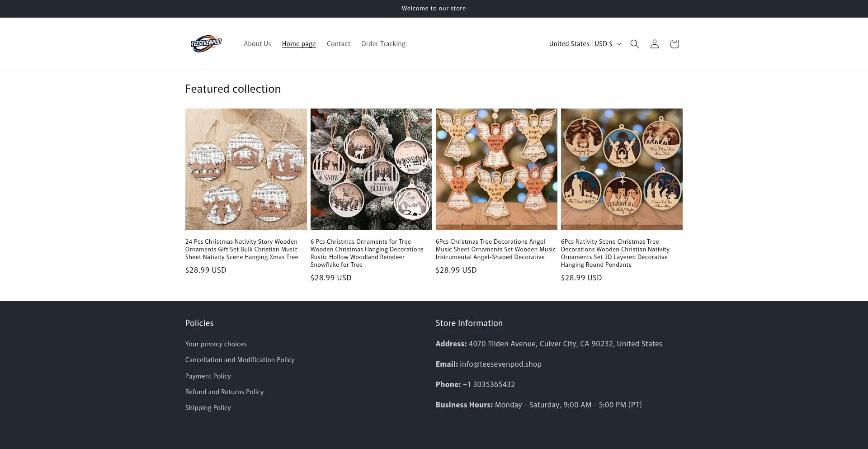The width and height of the screenshot is (868, 449).
Task: Go to the Home page menu item
Action: pyautogui.click(x=299, y=44)
